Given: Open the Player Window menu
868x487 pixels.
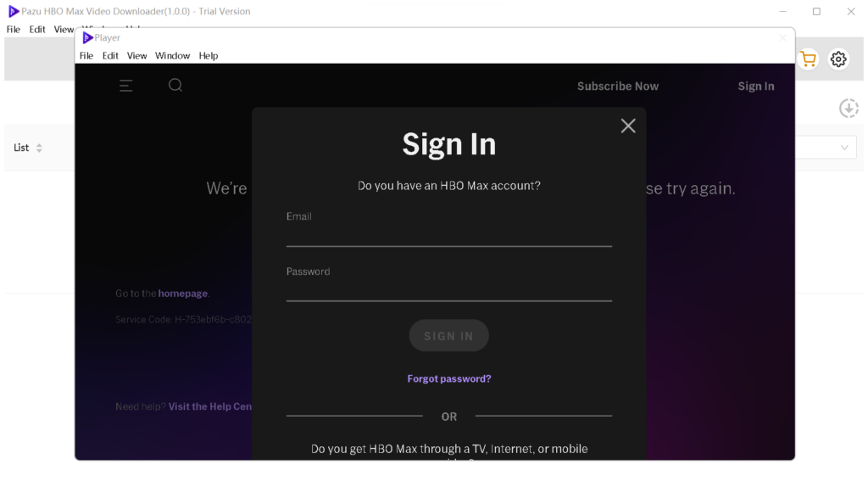Looking at the screenshot, I should [x=172, y=56].
